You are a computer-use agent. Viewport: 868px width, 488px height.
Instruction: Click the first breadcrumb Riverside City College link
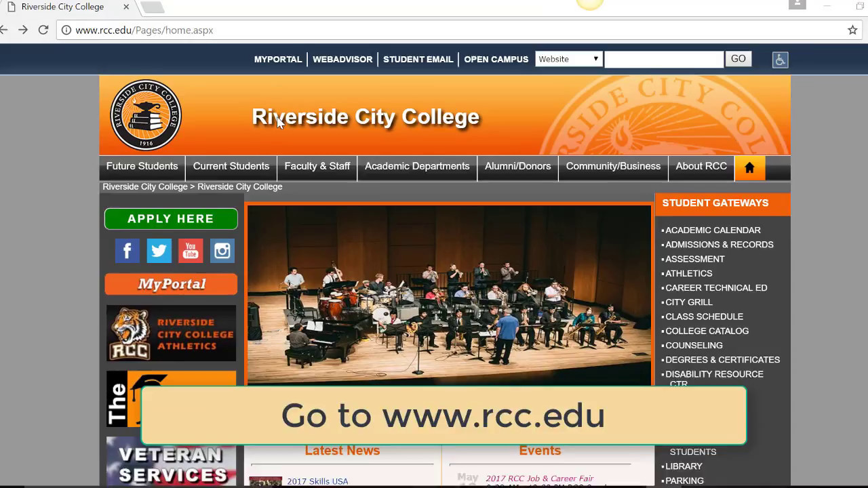tap(145, 187)
